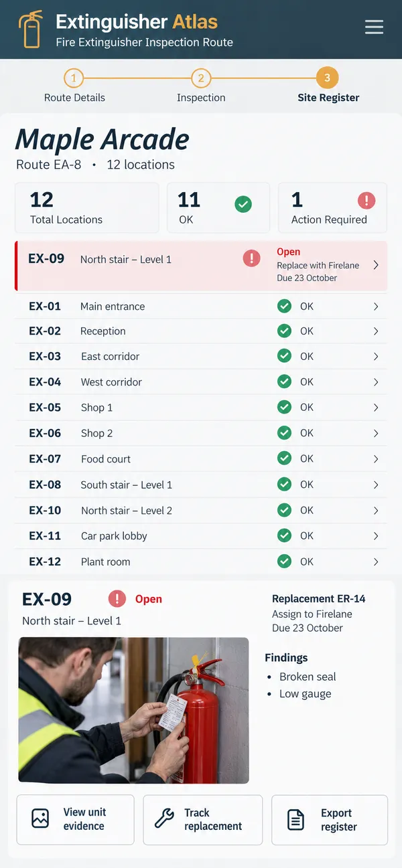Click the green check icon for EX-07 Food court

(x=285, y=458)
